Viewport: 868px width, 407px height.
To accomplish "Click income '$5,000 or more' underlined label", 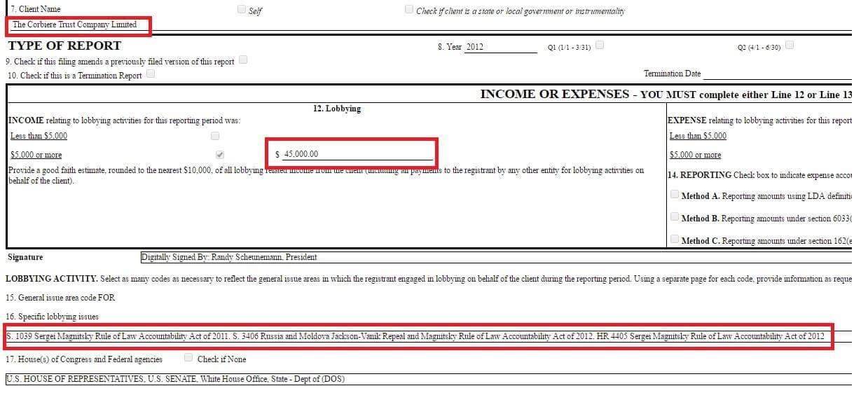I will tap(36, 155).
